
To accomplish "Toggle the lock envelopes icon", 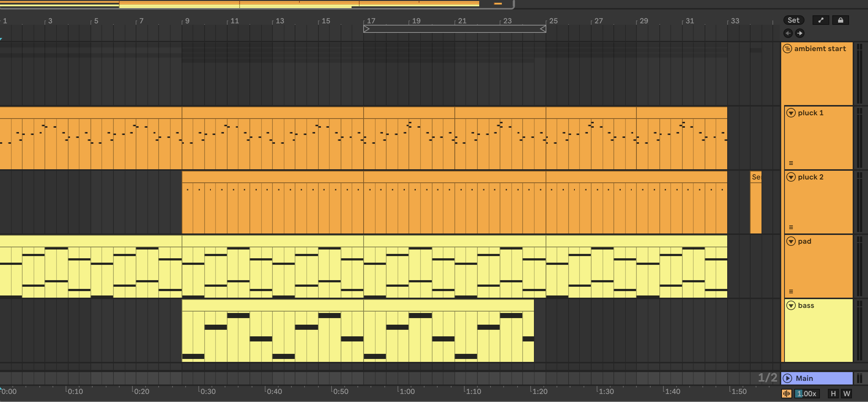I will click(840, 20).
